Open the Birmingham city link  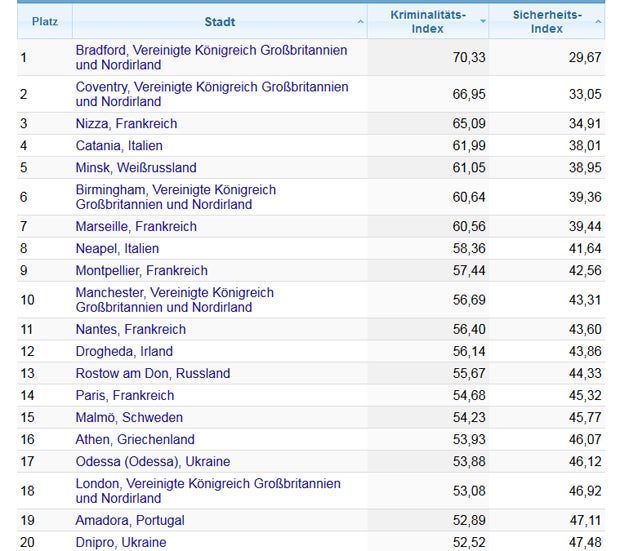pyautogui.click(x=175, y=196)
